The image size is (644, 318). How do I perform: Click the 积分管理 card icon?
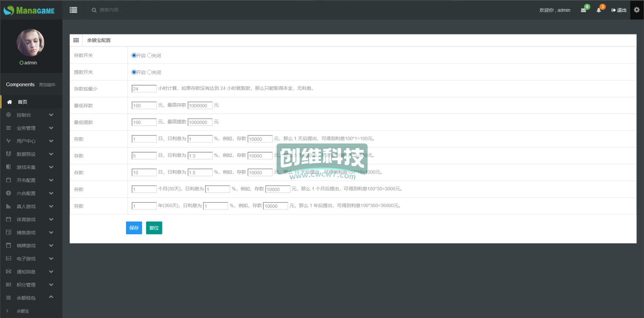tap(8, 285)
